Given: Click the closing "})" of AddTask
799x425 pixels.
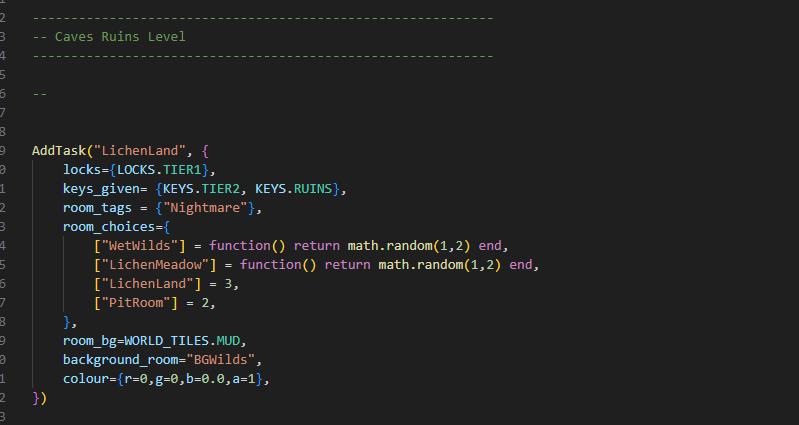Looking at the screenshot, I should 39,397.
